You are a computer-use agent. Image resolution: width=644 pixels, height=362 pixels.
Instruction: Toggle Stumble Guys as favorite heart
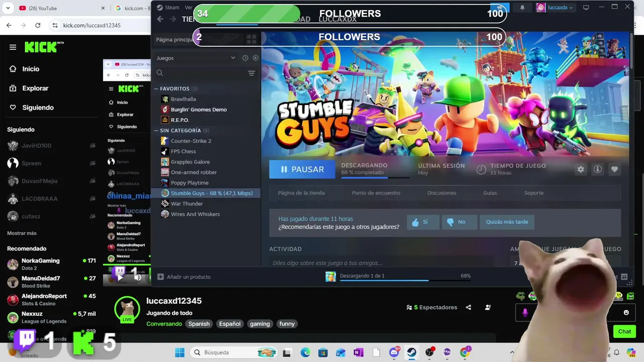click(x=614, y=169)
